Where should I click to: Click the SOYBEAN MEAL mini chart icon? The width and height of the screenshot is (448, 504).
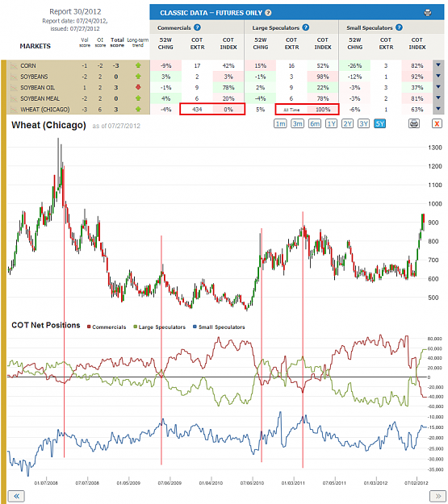tap(14, 98)
